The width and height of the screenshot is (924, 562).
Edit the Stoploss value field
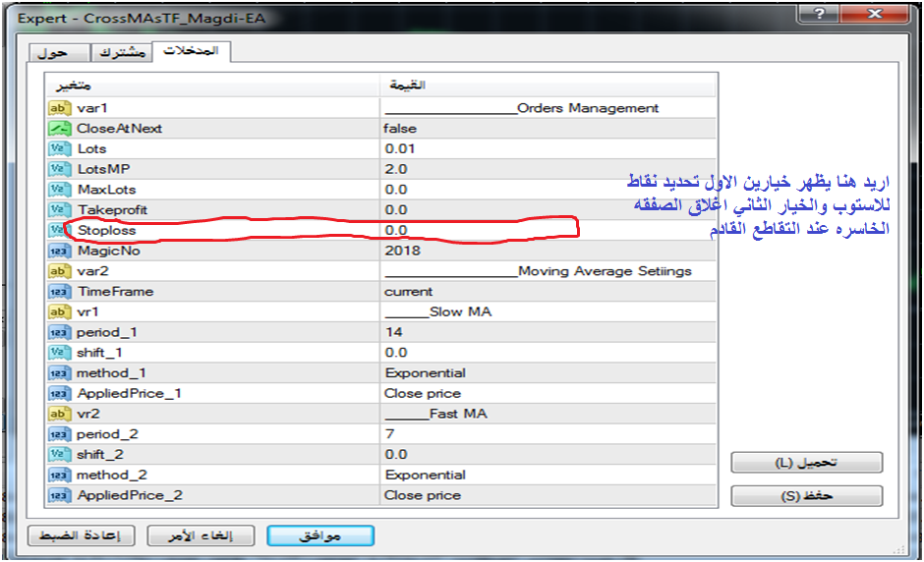(472, 230)
